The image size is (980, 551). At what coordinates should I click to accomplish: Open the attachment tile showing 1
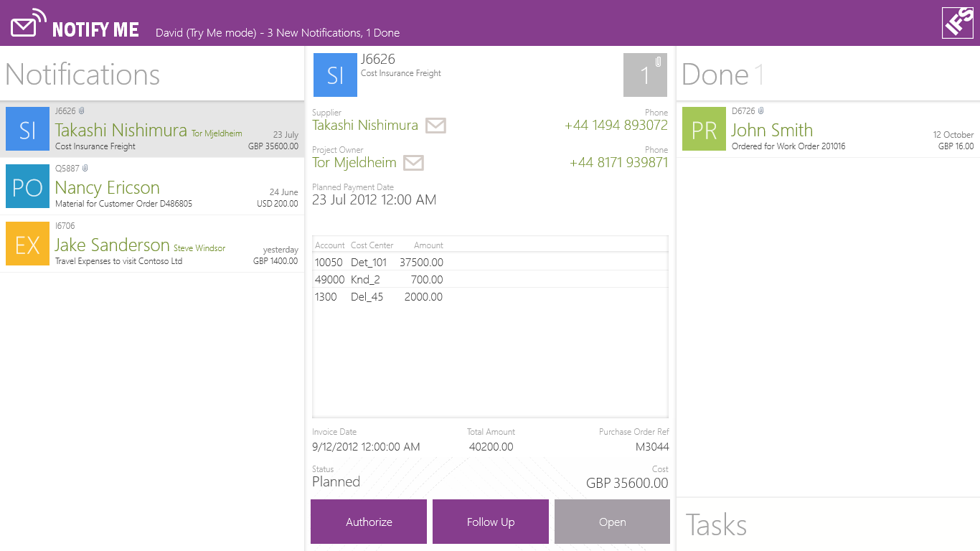[x=645, y=75]
